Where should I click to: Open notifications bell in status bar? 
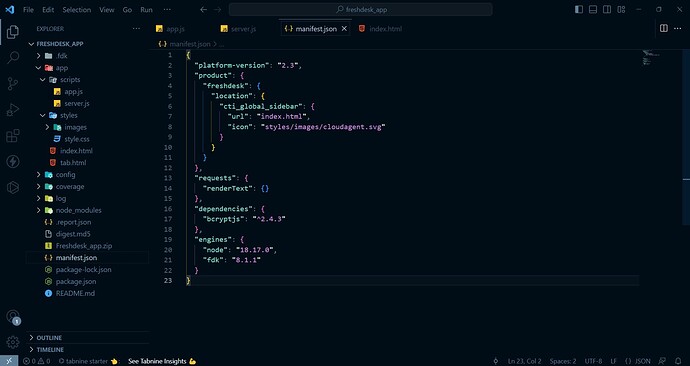[678, 361]
